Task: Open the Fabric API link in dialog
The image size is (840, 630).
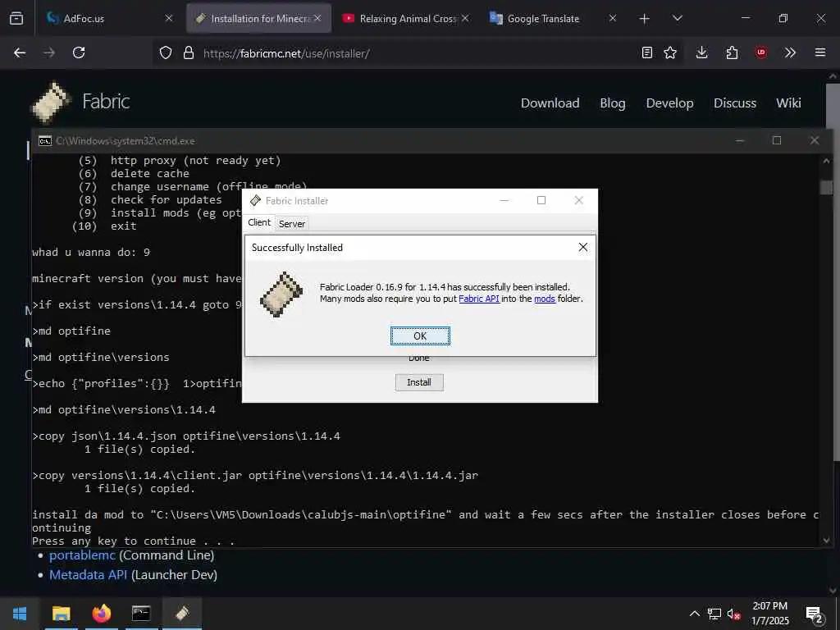Action: [x=479, y=299]
